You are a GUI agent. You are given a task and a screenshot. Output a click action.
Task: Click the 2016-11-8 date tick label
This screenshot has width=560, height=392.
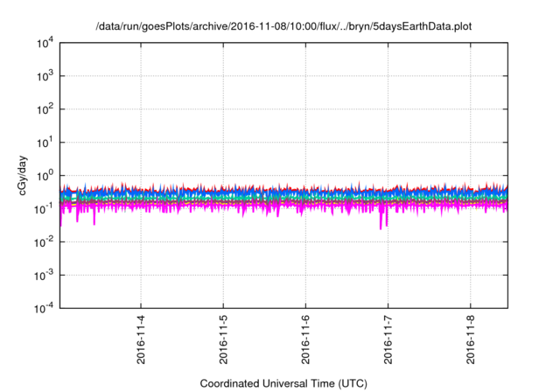tap(471, 339)
